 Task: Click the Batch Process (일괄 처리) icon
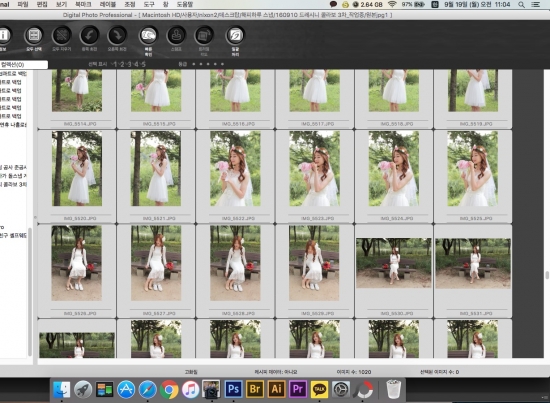pos(235,35)
